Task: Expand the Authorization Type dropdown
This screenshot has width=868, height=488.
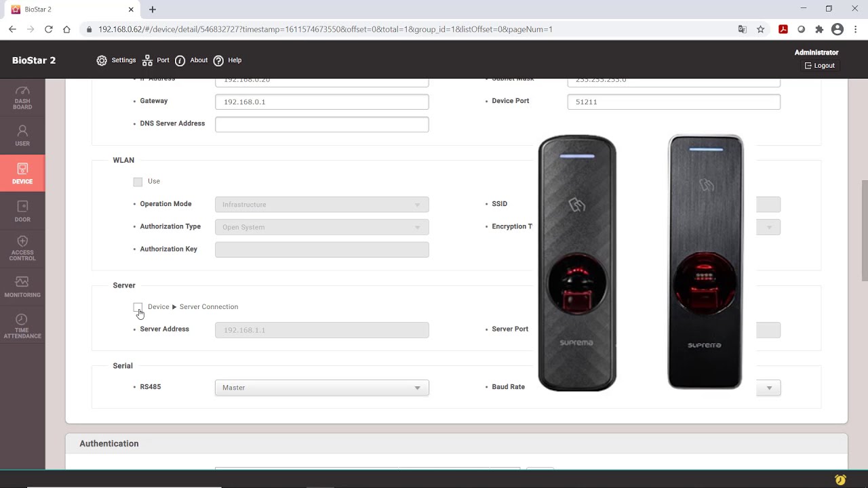Action: point(322,227)
